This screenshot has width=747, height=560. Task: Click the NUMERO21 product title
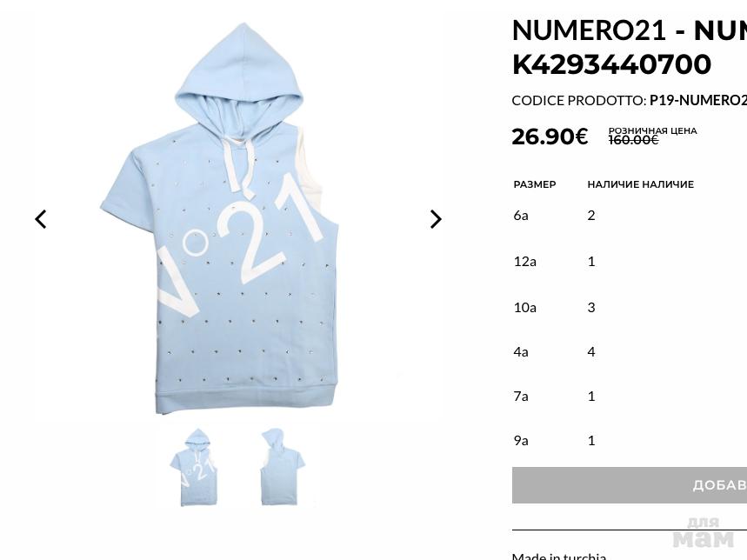[630, 47]
